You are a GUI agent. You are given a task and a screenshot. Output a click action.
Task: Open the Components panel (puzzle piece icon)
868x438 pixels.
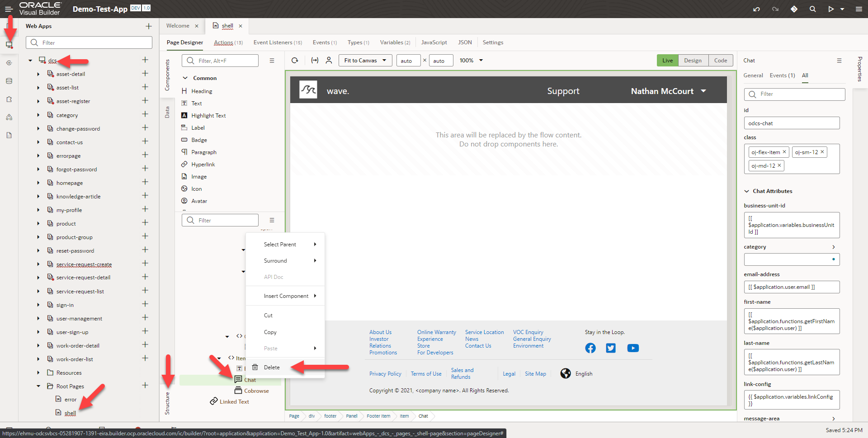coord(9,99)
